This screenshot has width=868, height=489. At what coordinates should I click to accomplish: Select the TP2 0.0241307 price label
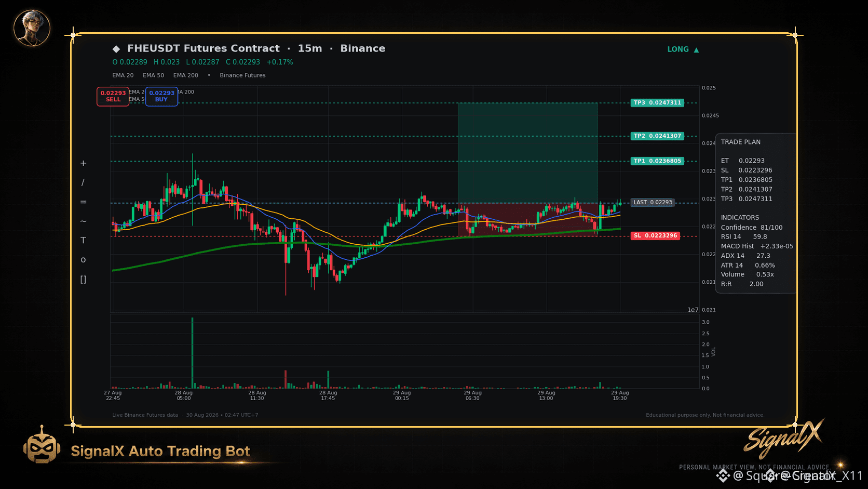pyautogui.click(x=657, y=136)
